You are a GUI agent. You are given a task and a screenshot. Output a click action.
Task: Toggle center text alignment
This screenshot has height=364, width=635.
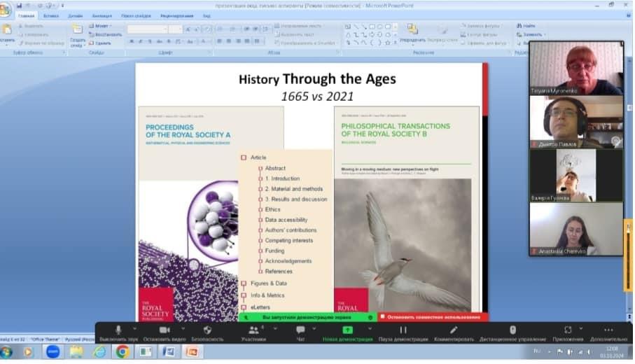point(228,41)
